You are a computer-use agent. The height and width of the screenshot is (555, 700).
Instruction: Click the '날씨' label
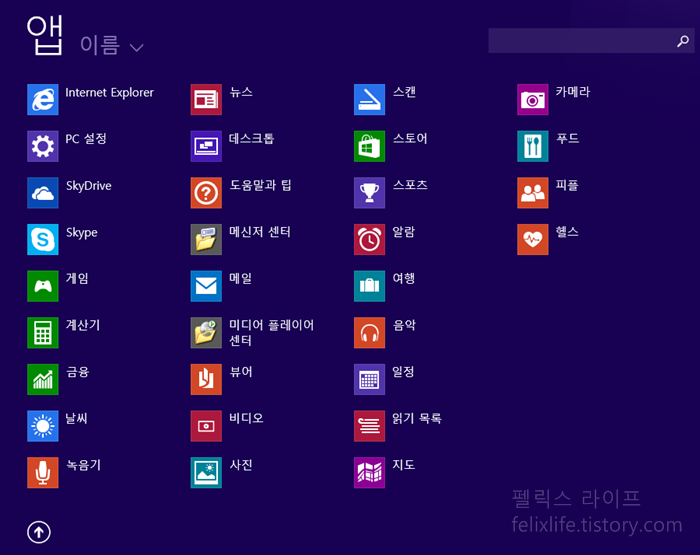(76, 418)
